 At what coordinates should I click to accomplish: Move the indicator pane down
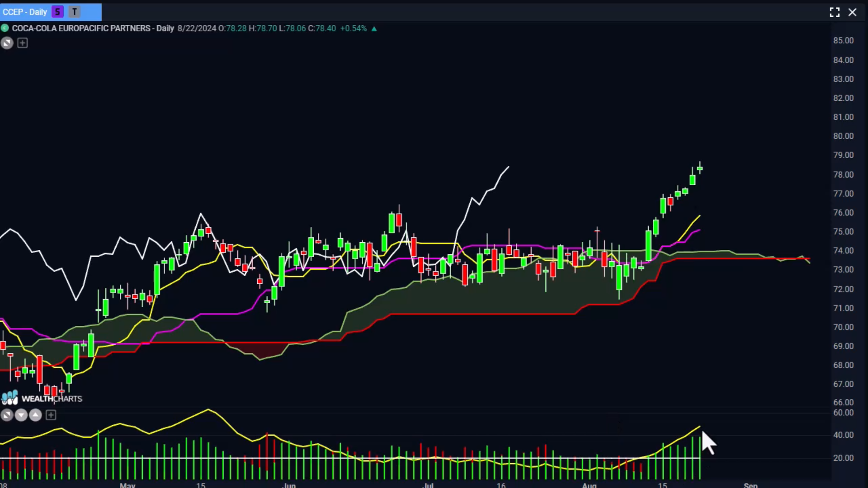(21, 415)
